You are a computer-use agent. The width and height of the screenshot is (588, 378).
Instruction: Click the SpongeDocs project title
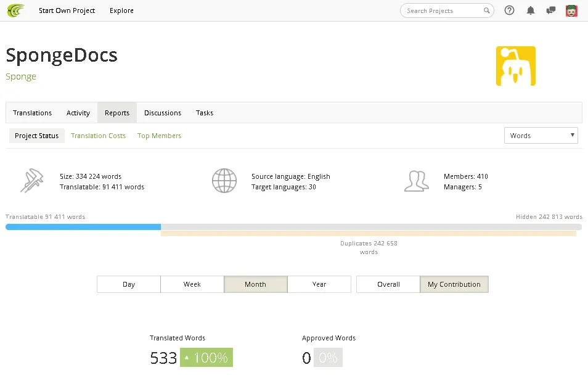pos(62,55)
